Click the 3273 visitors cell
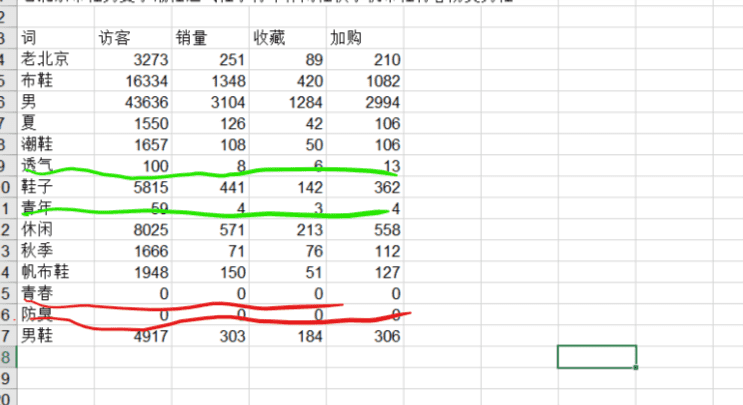The image size is (743, 405). pos(133,59)
